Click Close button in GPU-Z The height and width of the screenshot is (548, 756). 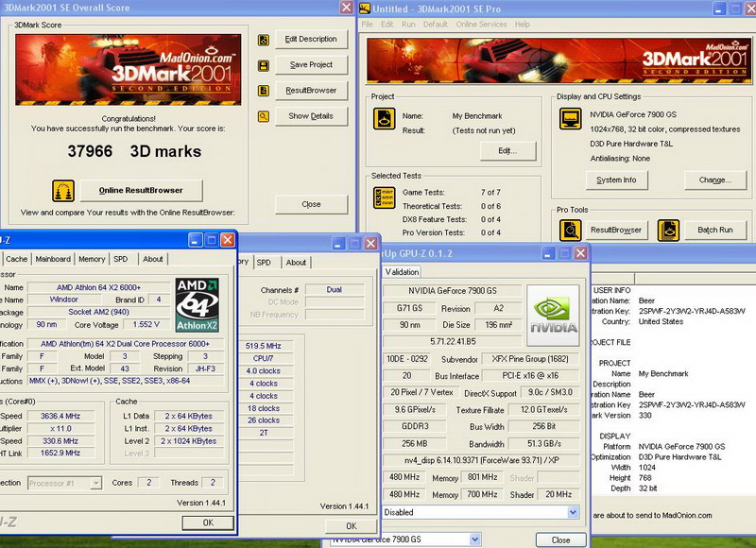(x=560, y=540)
